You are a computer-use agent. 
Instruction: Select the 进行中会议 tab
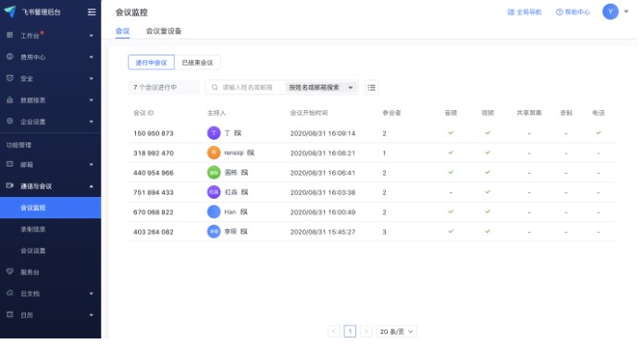[151, 62]
